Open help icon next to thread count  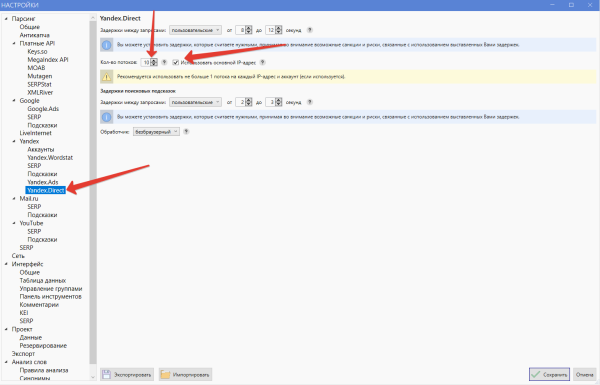[x=164, y=62]
